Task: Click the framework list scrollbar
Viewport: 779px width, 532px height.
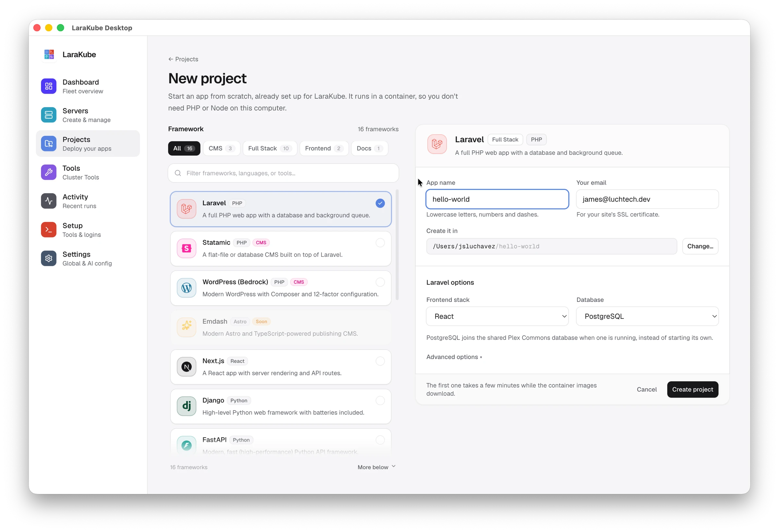Action: [397, 245]
